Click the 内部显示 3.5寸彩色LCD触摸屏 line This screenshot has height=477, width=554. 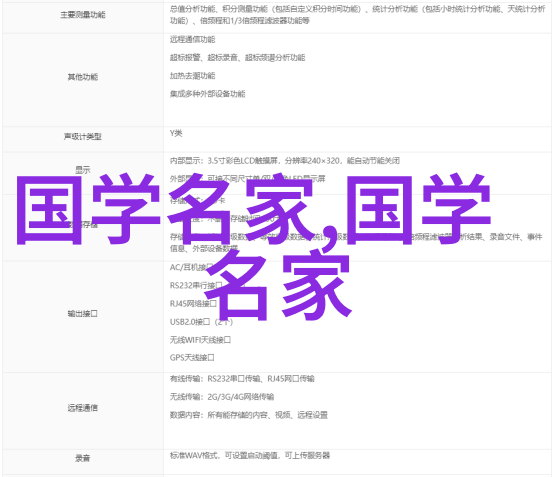click(285, 161)
